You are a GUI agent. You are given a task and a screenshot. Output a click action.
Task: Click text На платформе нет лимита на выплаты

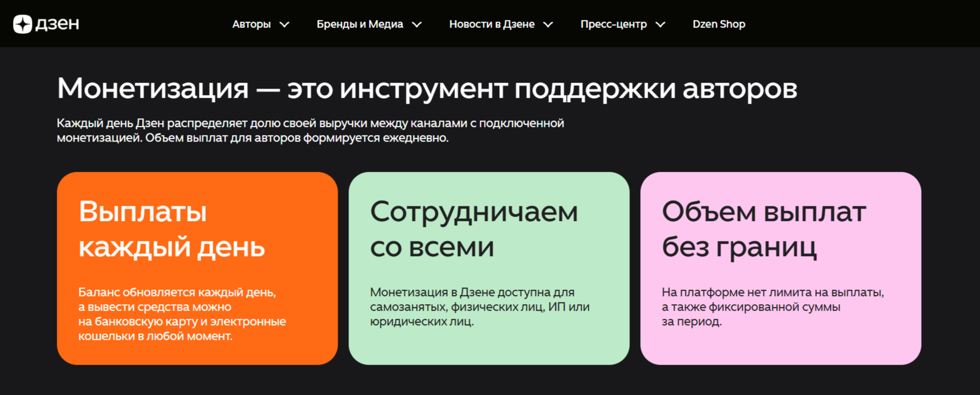pos(773,307)
